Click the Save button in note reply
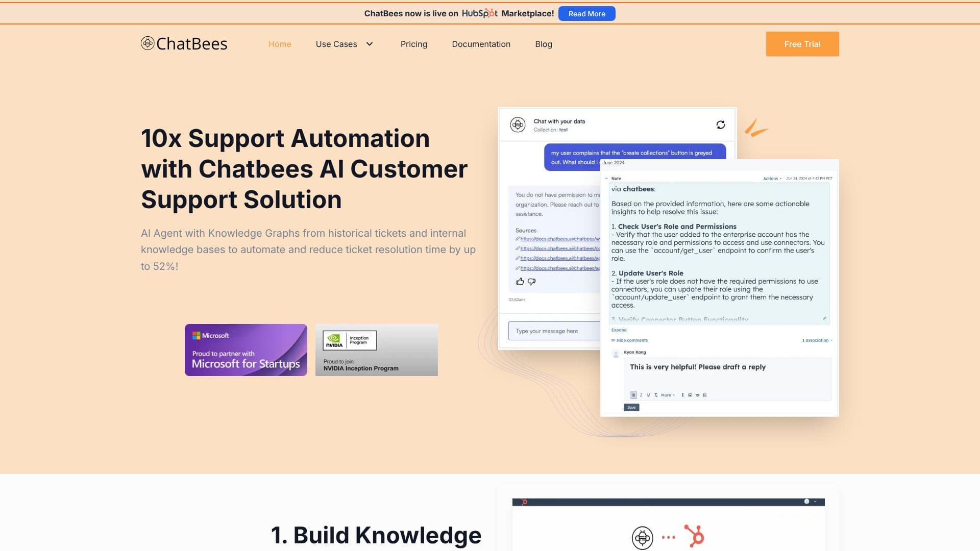 coord(631,408)
